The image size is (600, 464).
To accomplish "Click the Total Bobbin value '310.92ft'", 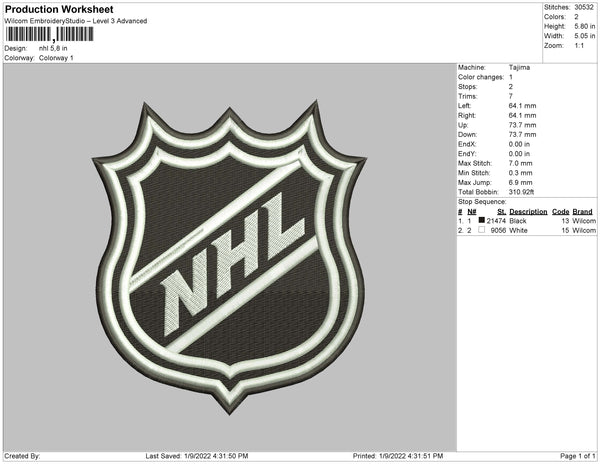I will 521,192.
